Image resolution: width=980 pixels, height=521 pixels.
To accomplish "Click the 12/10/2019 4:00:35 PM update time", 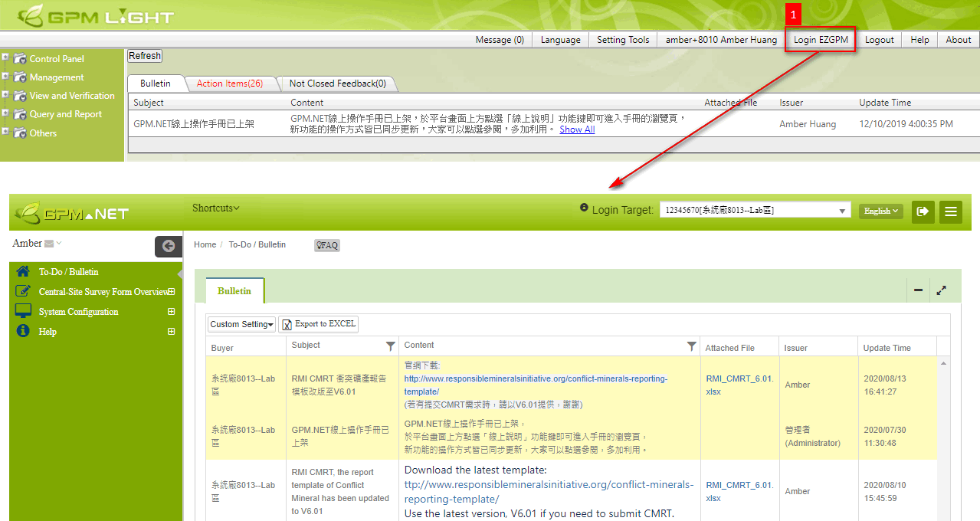I will pyautogui.click(x=906, y=124).
